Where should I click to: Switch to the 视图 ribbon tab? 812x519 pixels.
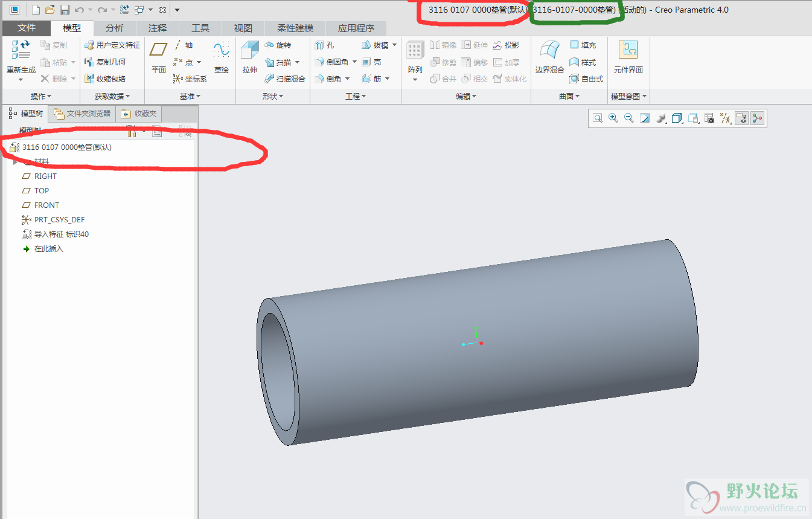pyautogui.click(x=243, y=28)
